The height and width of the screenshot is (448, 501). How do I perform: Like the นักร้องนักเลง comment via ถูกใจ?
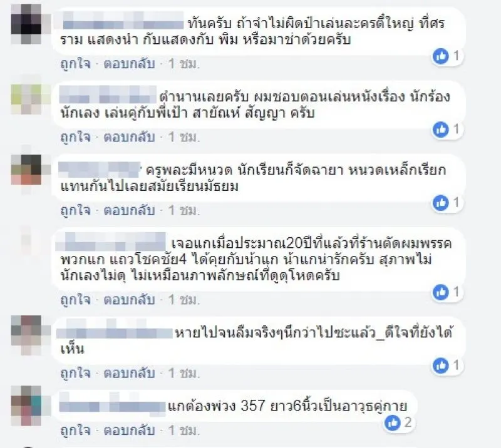click(x=75, y=137)
